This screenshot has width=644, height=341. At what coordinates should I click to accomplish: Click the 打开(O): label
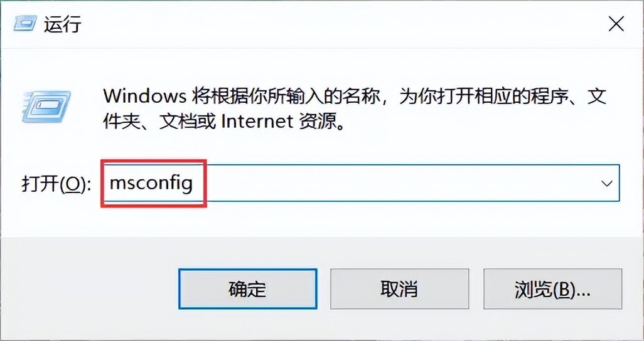56,184
